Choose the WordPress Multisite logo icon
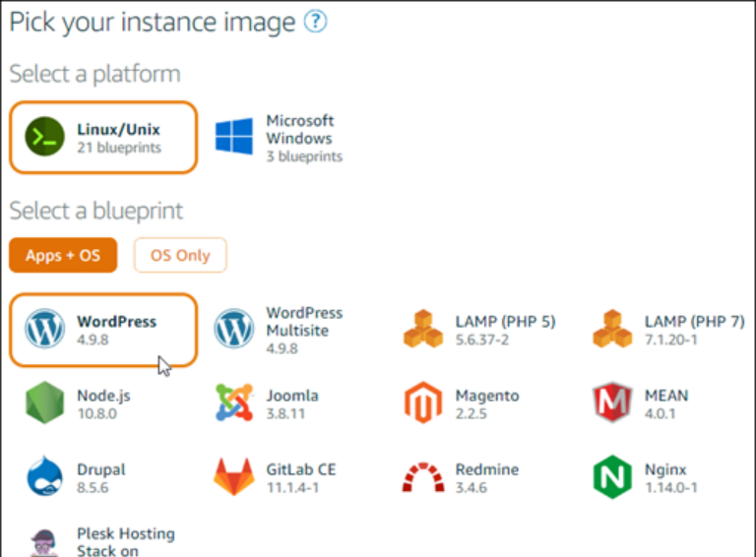This screenshot has height=557, width=756. pyautogui.click(x=234, y=329)
